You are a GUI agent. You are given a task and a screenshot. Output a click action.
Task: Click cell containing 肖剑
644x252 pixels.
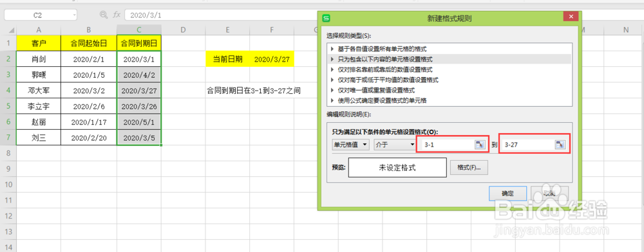39,59
